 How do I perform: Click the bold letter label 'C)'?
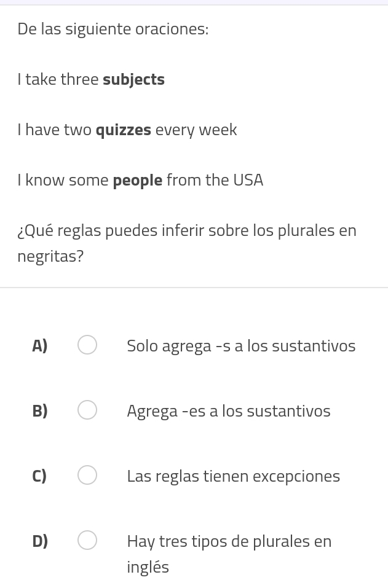[40, 476]
